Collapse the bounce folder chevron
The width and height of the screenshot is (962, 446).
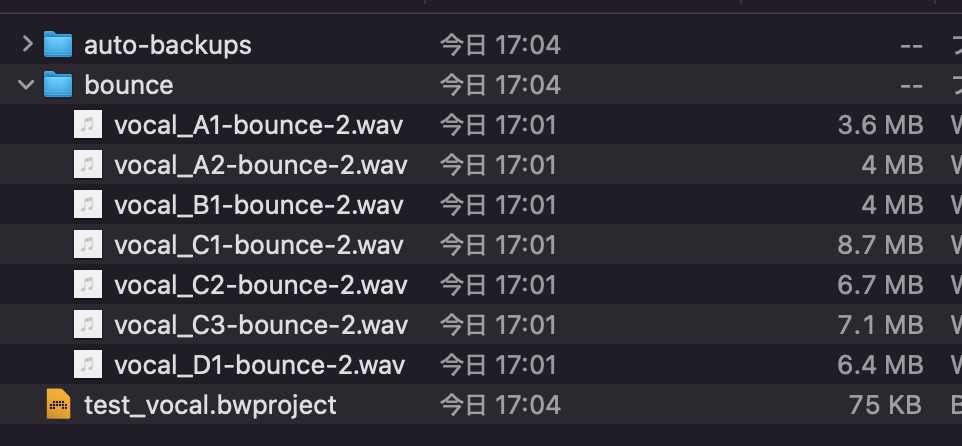pos(26,85)
